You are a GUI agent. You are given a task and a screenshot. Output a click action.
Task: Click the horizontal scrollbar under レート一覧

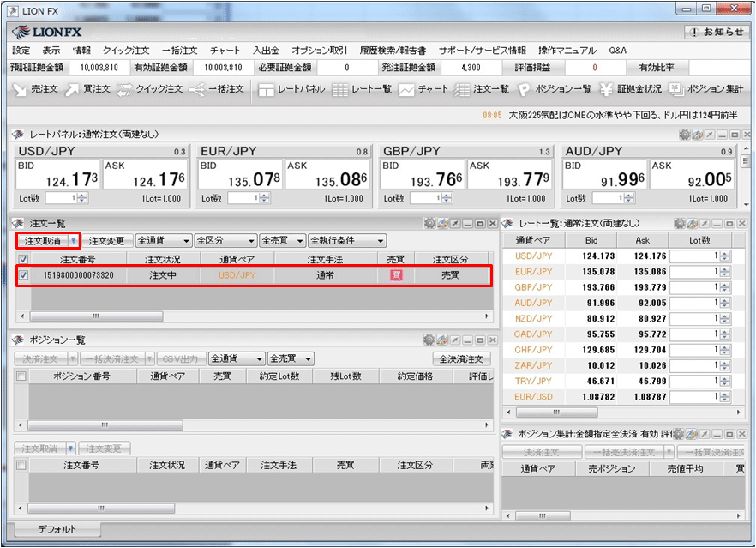(x=557, y=413)
